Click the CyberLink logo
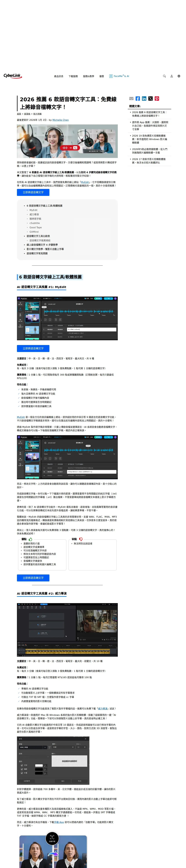The height and width of the screenshot is (868, 186). click(13, 76)
